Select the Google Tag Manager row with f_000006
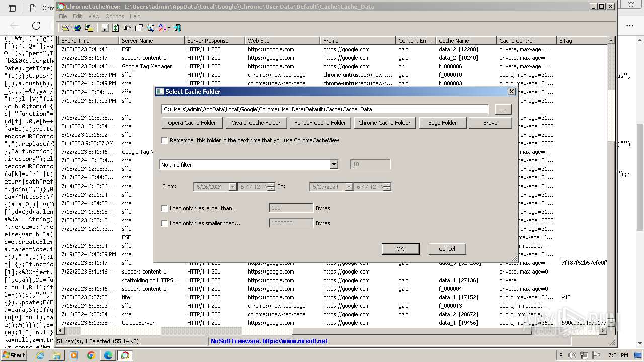Image resolution: width=644 pixels, height=362 pixels. click(x=333, y=66)
